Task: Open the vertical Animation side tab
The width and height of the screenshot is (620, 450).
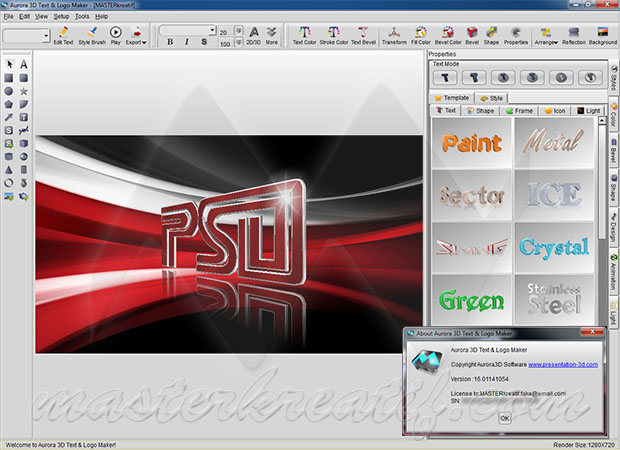Action: pyautogui.click(x=614, y=272)
